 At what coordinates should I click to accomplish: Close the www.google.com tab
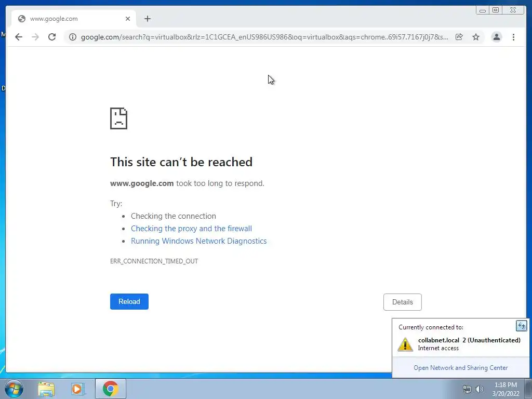pos(128,19)
